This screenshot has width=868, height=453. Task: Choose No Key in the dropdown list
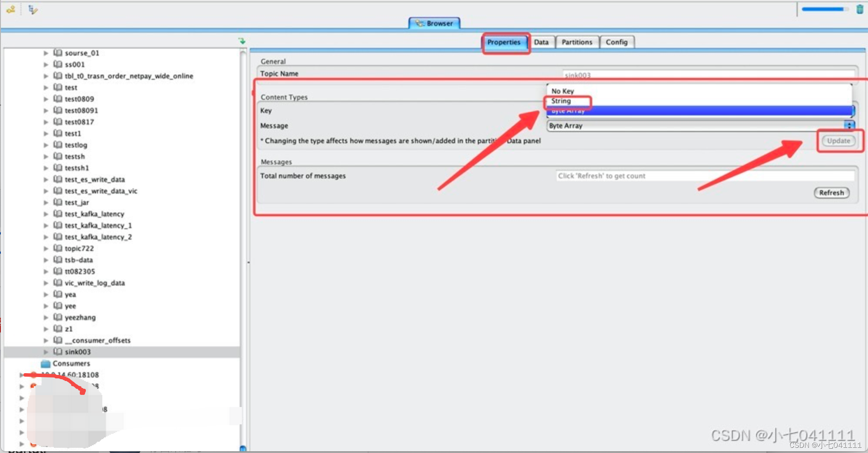click(562, 91)
